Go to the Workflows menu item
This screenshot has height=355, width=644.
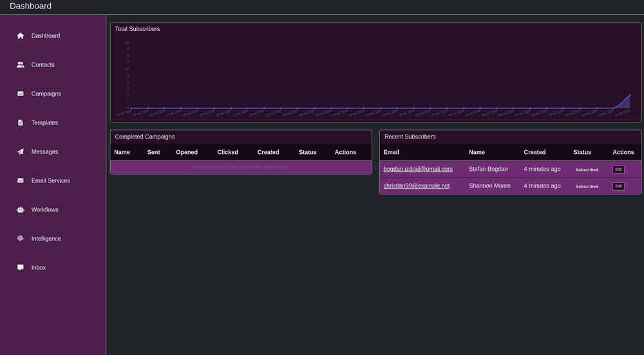point(44,210)
